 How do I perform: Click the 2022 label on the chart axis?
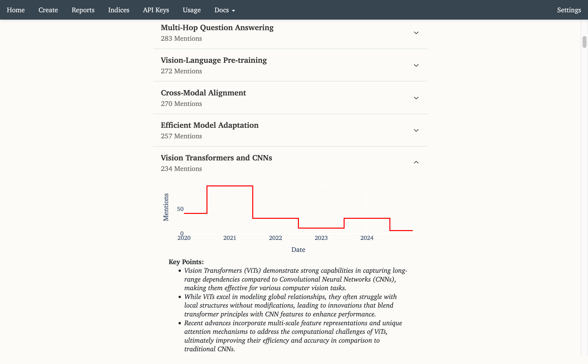276,238
